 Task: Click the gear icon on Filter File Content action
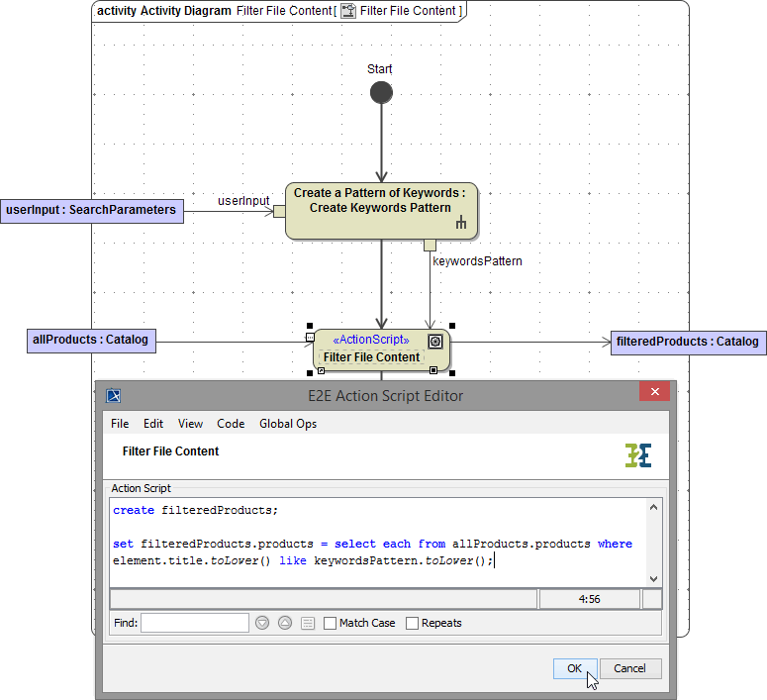(x=434, y=341)
